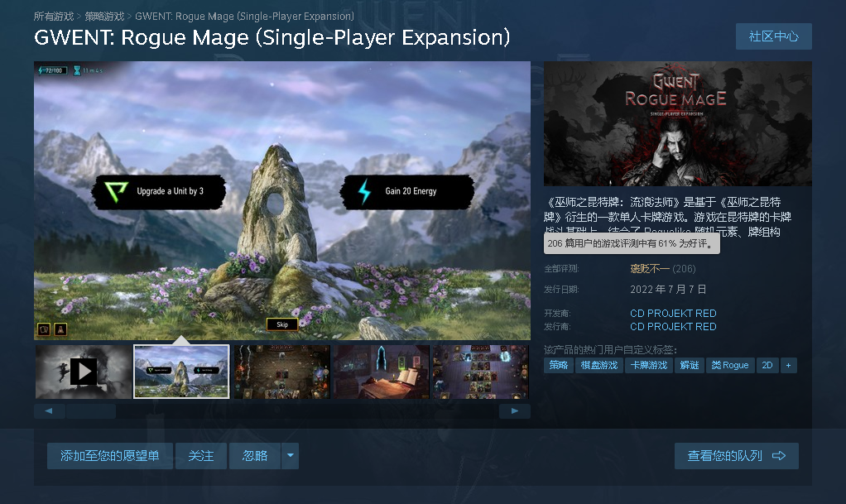Image resolution: width=846 pixels, height=504 pixels.
Task: Click the release date 2022 年 7 月 7 日
Action: tap(668, 289)
